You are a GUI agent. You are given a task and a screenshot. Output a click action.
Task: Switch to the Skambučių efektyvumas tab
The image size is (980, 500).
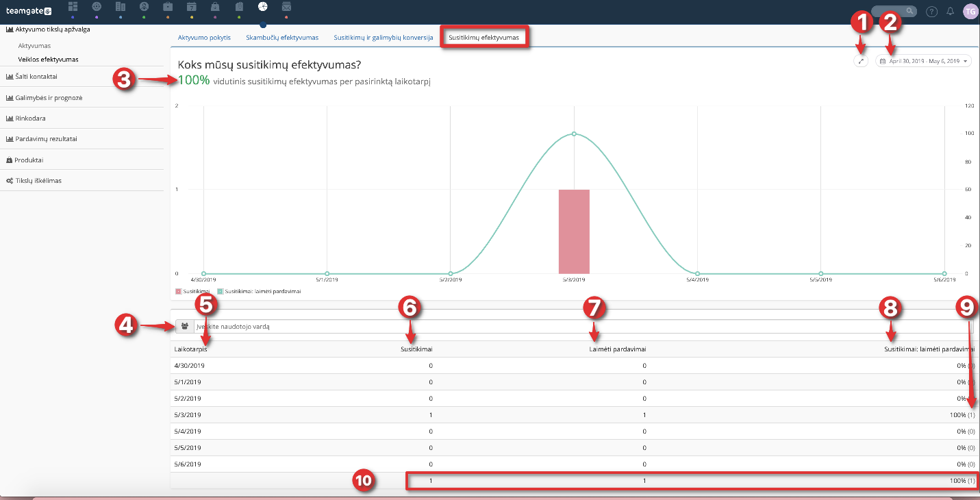pyautogui.click(x=282, y=37)
